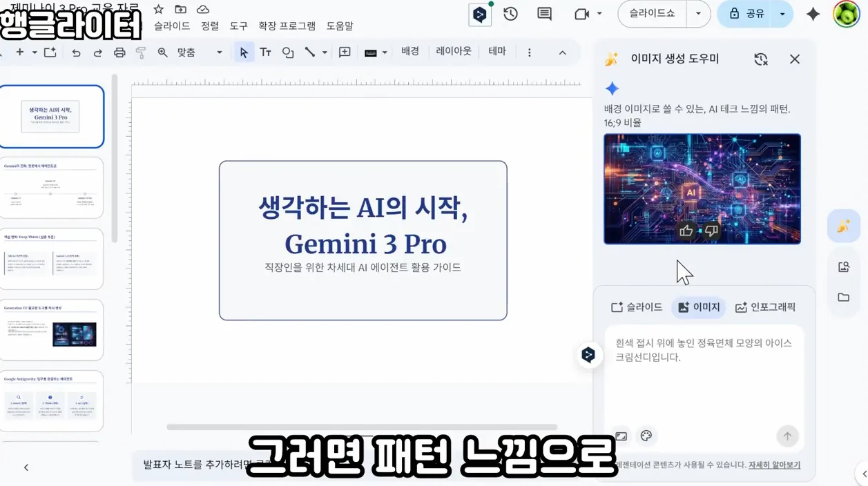Viewport: 868px width, 486px height.
Task: Click the side rail icon above the folder
Action: coord(844,267)
